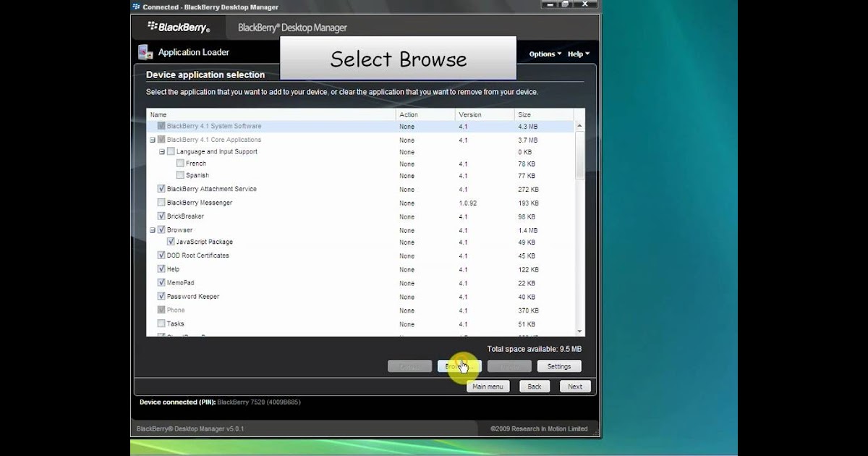Click the list scrollbar down arrow
The width and height of the screenshot is (868, 456).
(579, 332)
